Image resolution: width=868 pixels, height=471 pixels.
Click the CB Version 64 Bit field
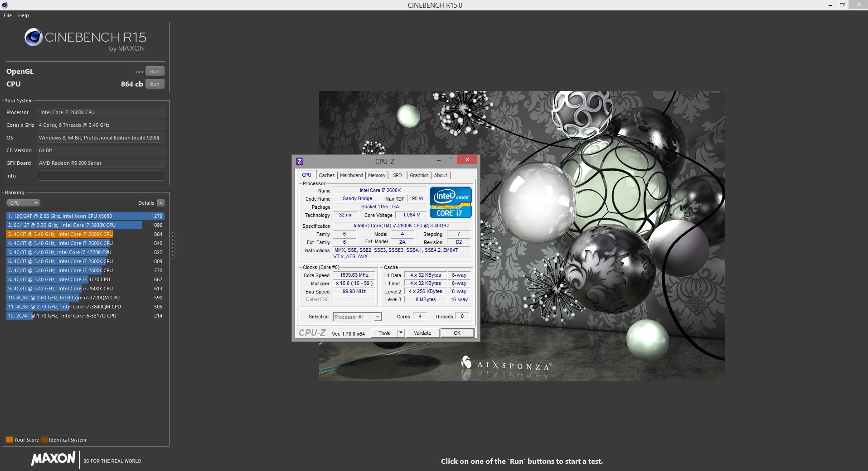click(101, 150)
